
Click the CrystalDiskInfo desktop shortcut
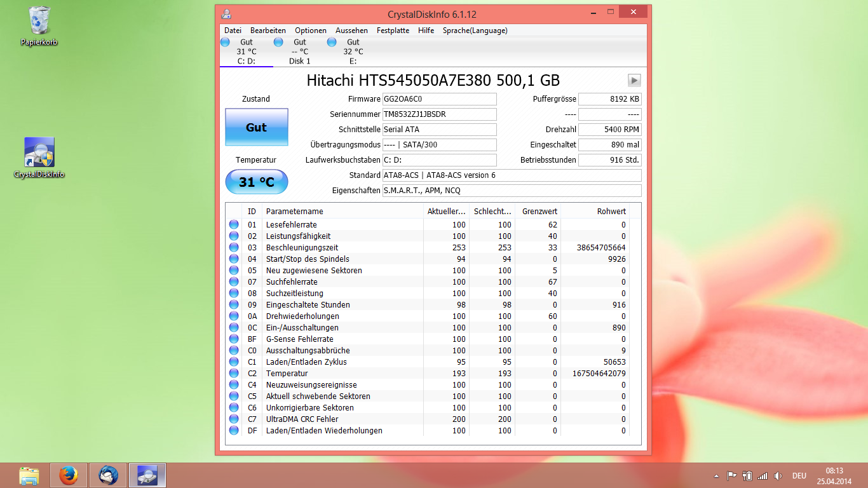tap(39, 158)
